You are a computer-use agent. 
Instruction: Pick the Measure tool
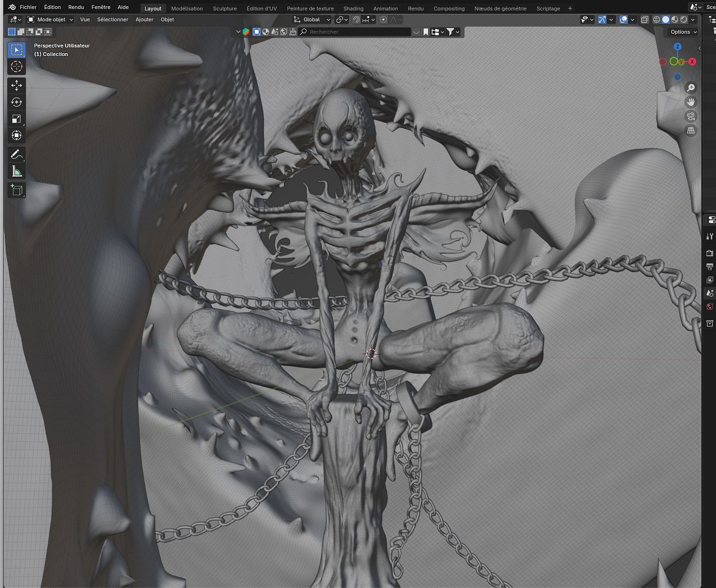(16, 172)
